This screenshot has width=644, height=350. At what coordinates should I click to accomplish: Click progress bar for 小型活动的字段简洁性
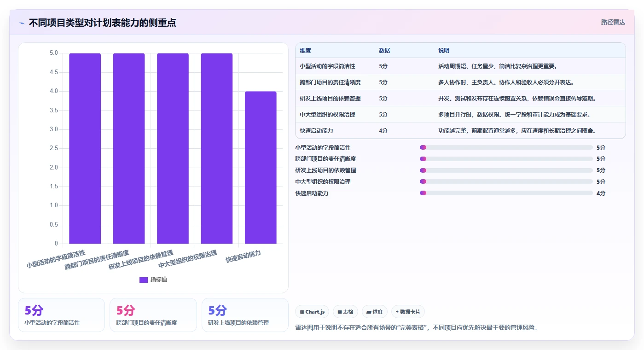coord(506,147)
